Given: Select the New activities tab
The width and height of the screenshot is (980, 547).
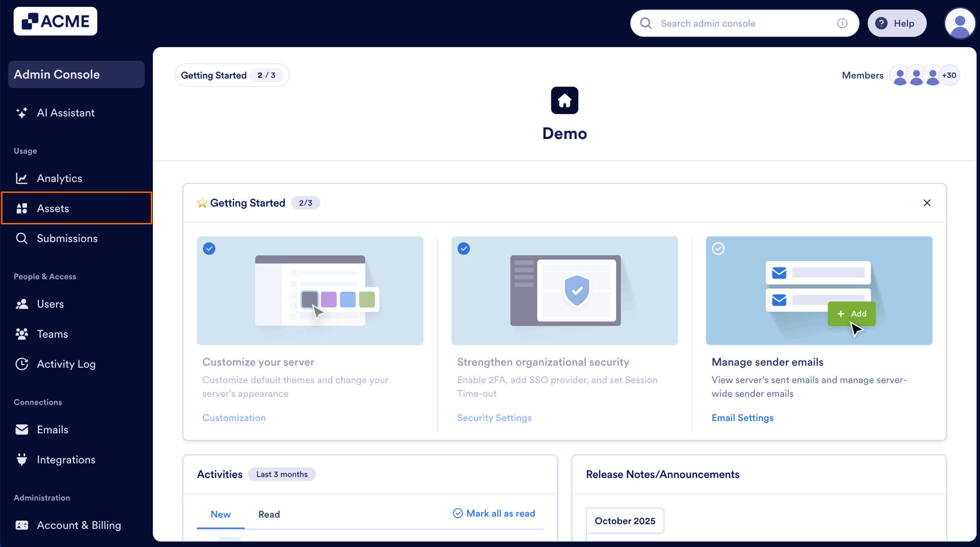Looking at the screenshot, I should point(220,514).
